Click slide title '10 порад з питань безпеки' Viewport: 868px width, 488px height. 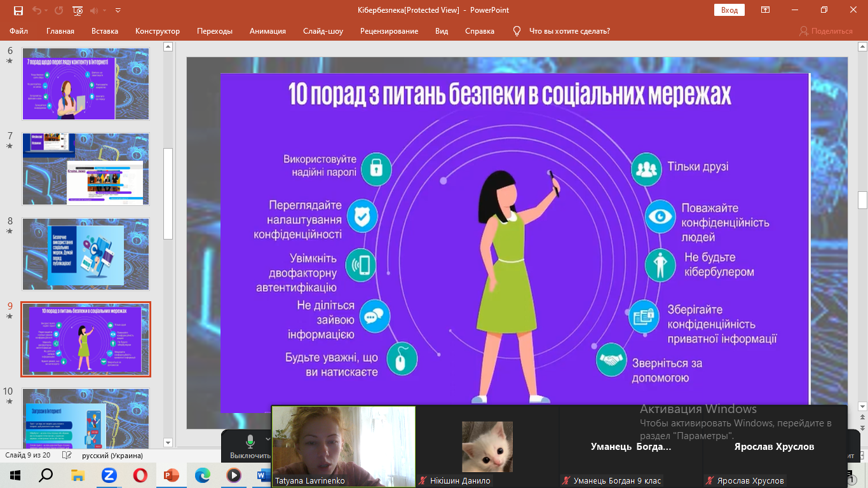pos(510,95)
